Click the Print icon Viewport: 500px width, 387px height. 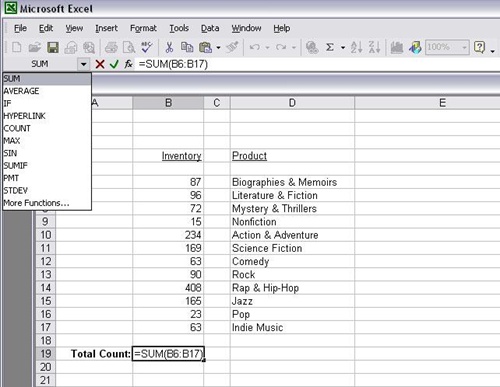click(111, 47)
